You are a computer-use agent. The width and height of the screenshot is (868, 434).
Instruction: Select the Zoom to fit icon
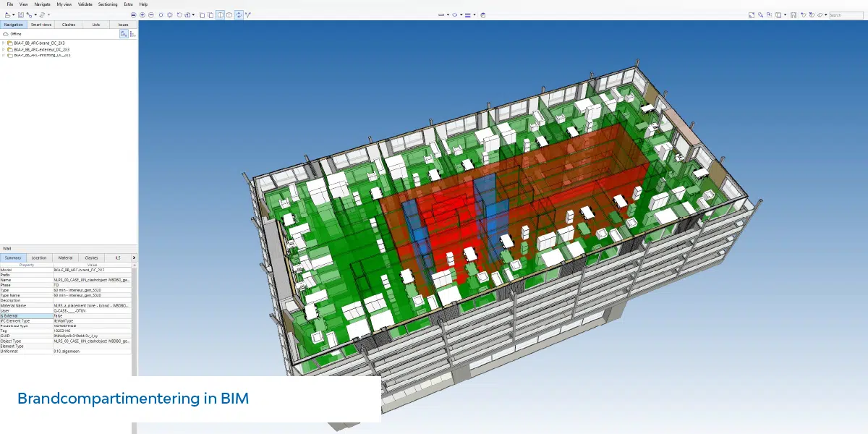click(x=751, y=13)
